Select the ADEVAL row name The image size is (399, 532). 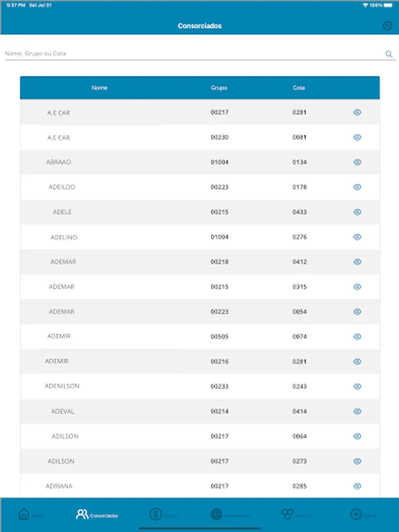tap(63, 411)
